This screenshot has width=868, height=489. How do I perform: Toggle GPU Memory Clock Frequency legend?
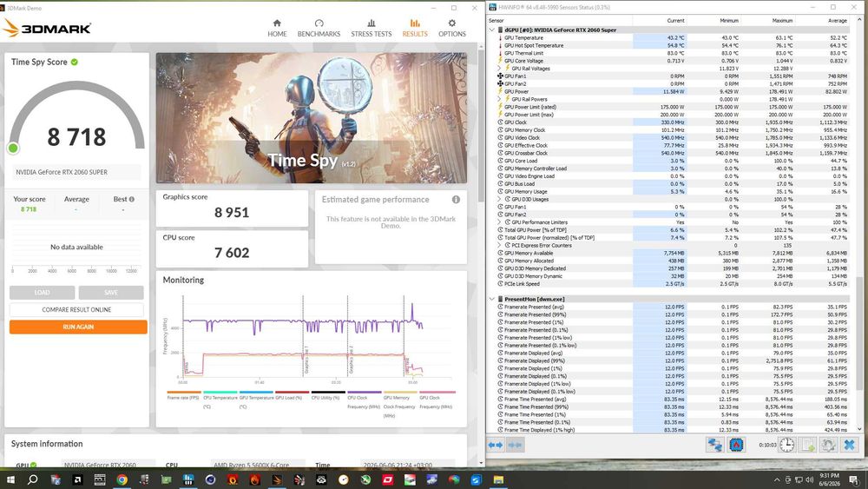point(399,404)
